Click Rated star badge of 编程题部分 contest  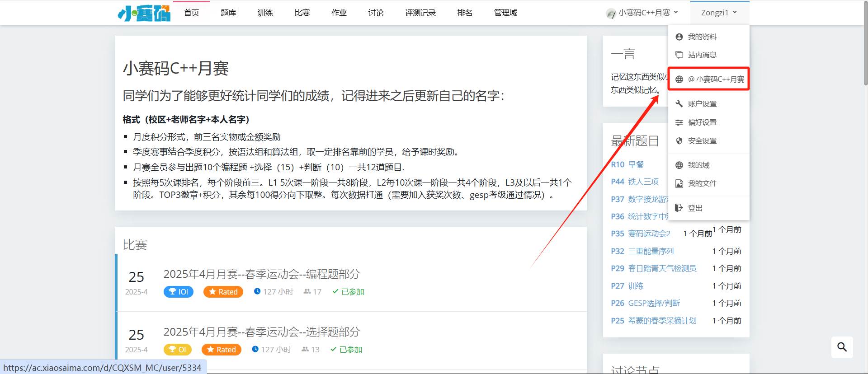(223, 292)
